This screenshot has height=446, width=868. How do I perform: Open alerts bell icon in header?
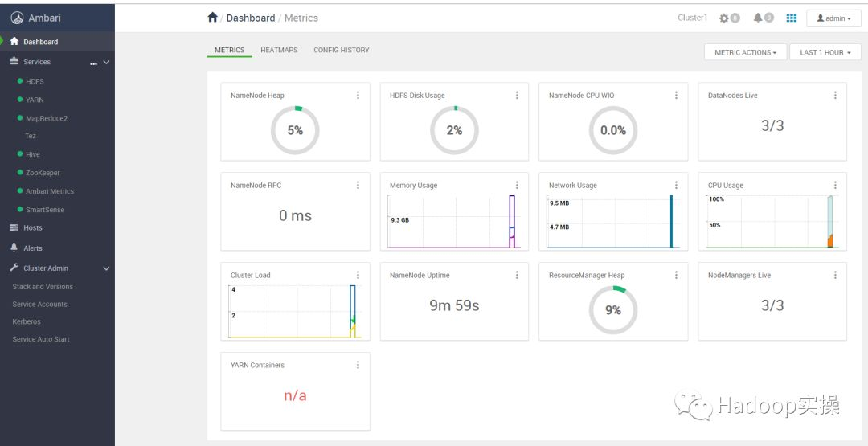[758, 18]
